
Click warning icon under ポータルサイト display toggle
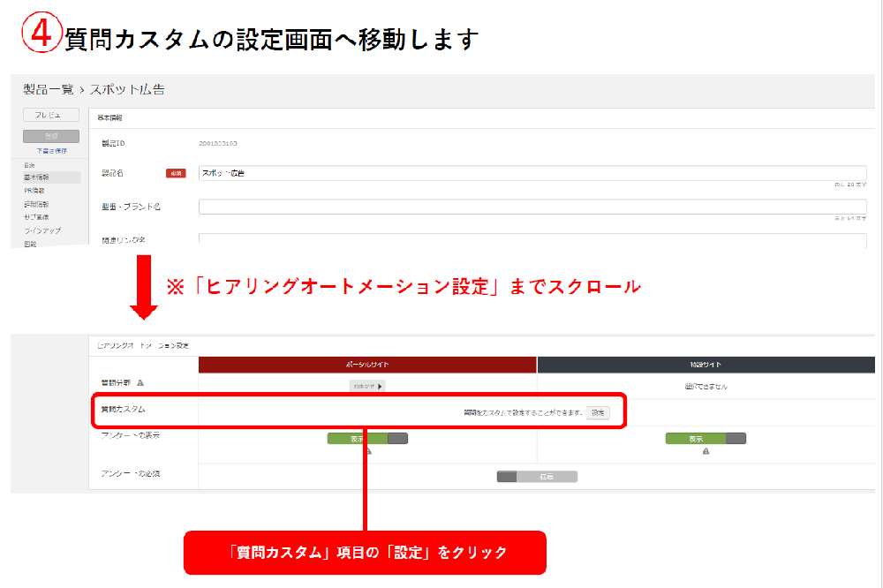[x=368, y=451]
